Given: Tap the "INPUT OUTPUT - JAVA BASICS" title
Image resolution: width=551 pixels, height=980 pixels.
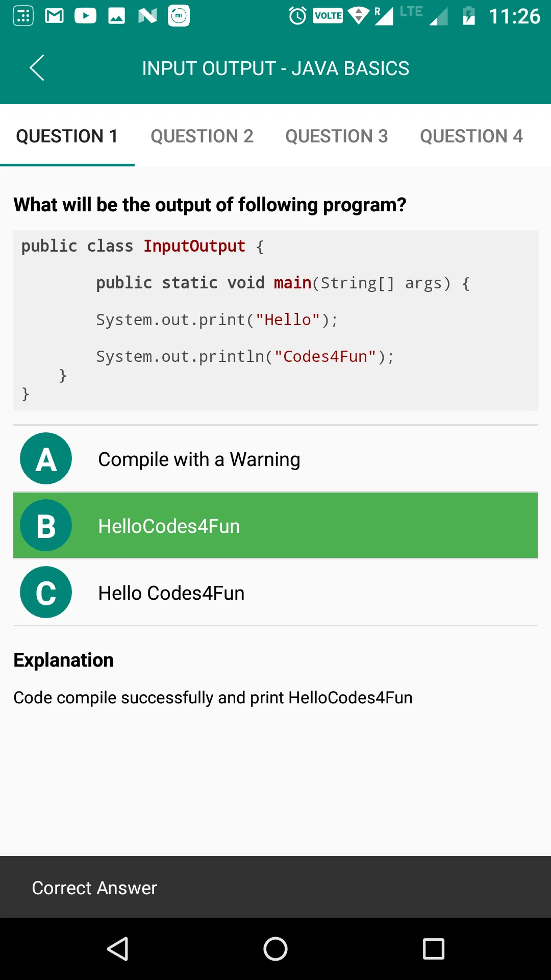Looking at the screenshot, I should (x=275, y=68).
